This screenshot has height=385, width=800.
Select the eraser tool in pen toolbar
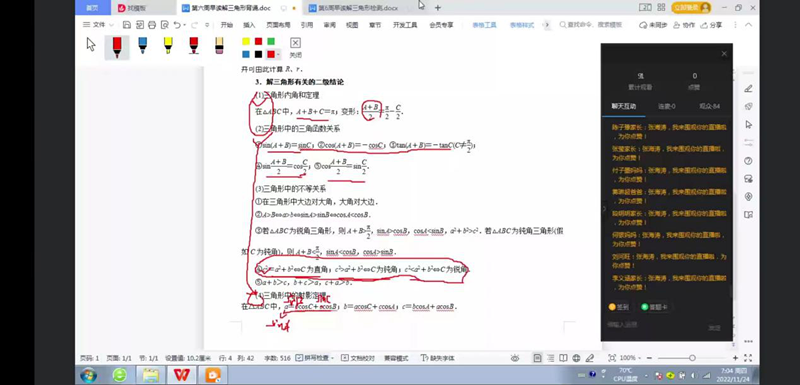tap(219, 46)
